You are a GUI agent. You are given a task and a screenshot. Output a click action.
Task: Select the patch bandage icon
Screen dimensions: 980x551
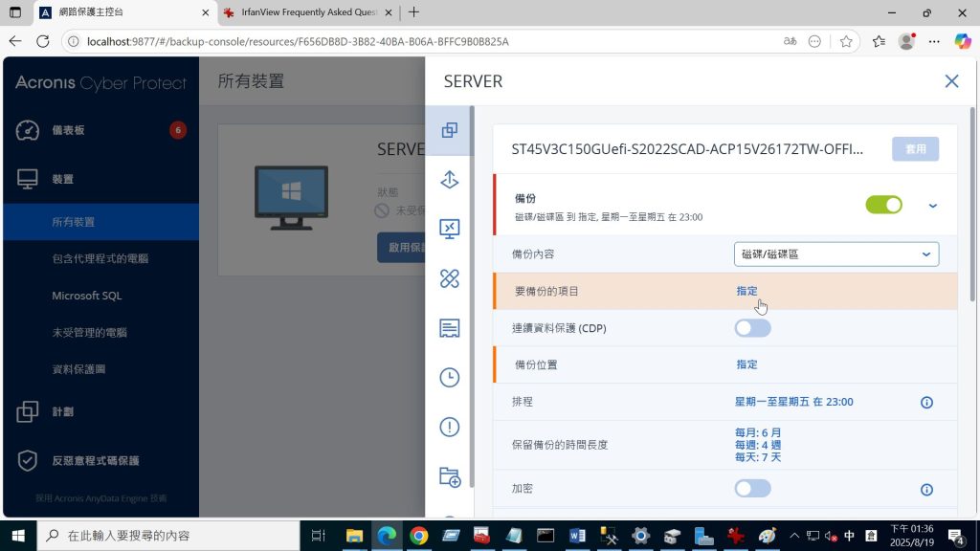pyautogui.click(x=449, y=278)
